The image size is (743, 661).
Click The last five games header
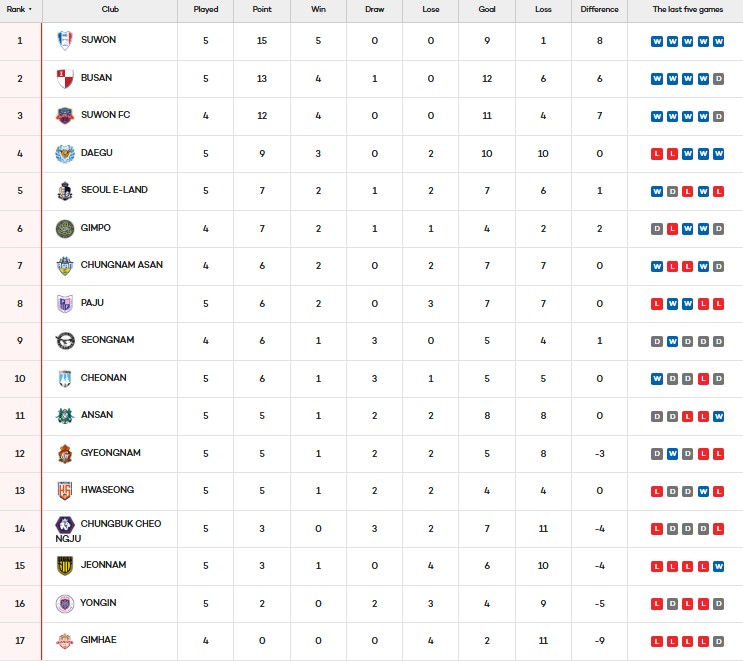pyautogui.click(x=688, y=9)
